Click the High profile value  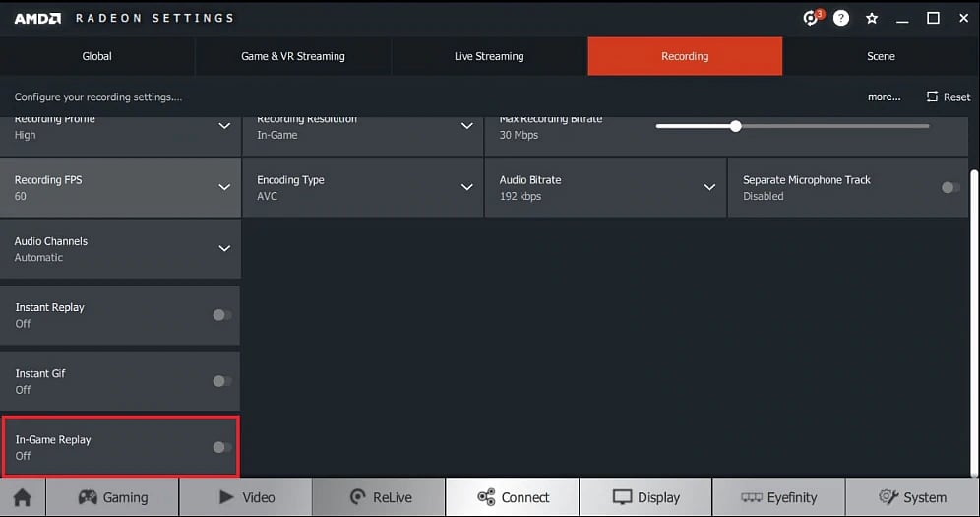[x=25, y=135]
